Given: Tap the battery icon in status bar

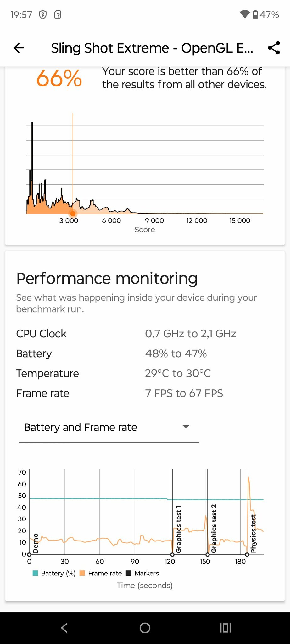Looking at the screenshot, I should click(256, 14).
